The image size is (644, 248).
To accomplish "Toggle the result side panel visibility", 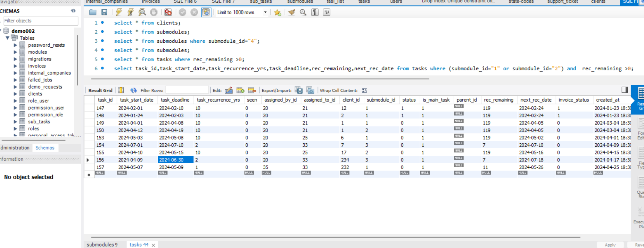I will (x=625, y=90).
